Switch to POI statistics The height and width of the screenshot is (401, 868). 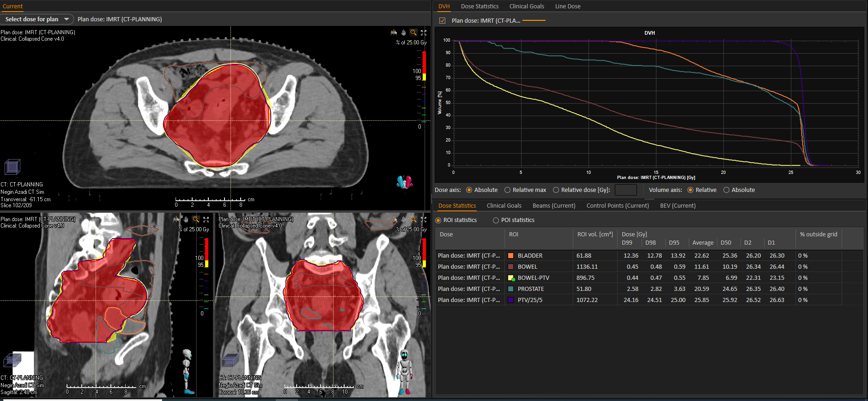[x=514, y=220]
